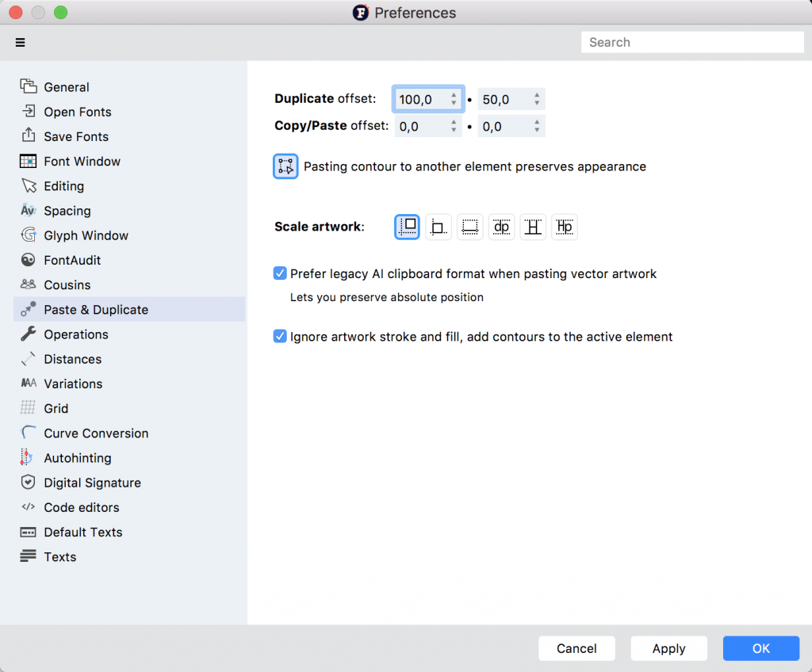This screenshot has height=672, width=812.
Task: Select the 'H' Scale artwork icon
Action: [533, 227]
